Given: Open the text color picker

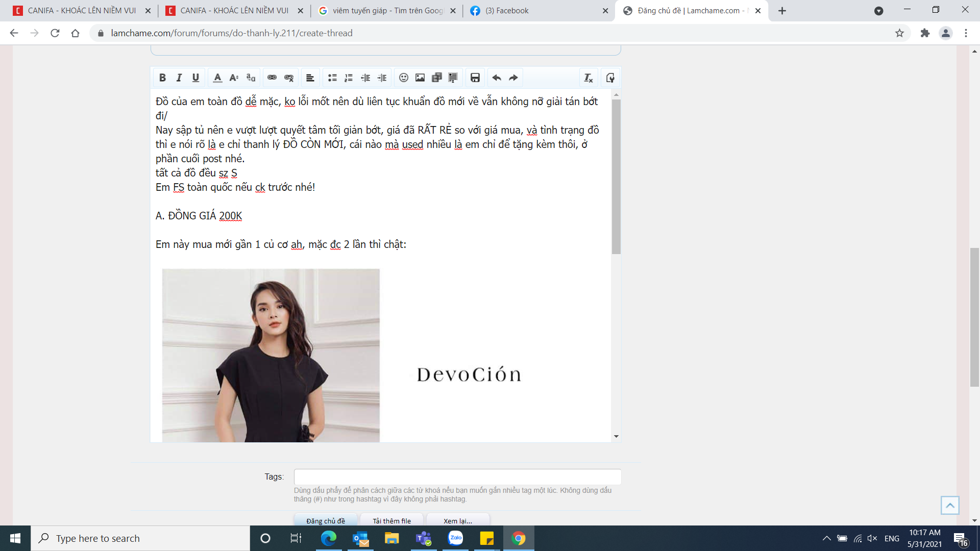Looking at the screenshot, I should (217, 78).
